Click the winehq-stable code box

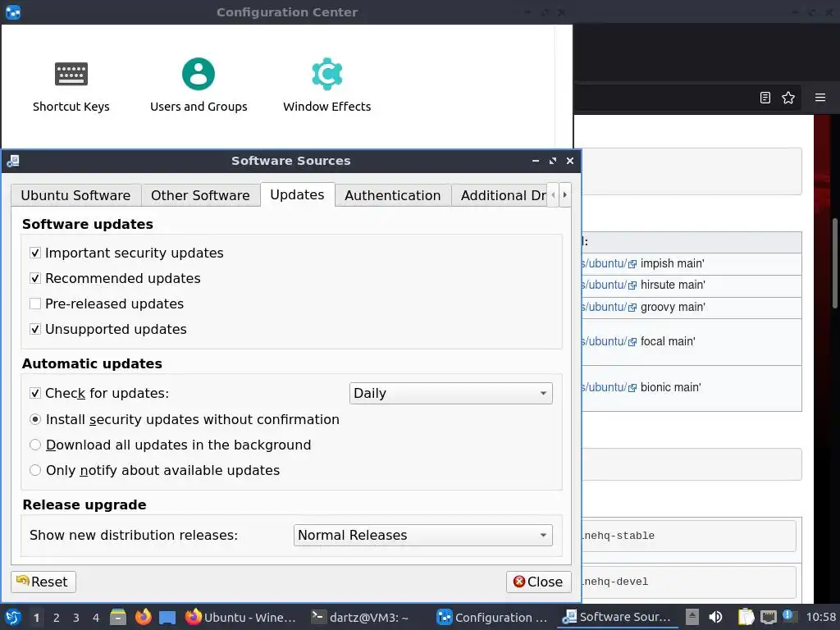[689, 536]
